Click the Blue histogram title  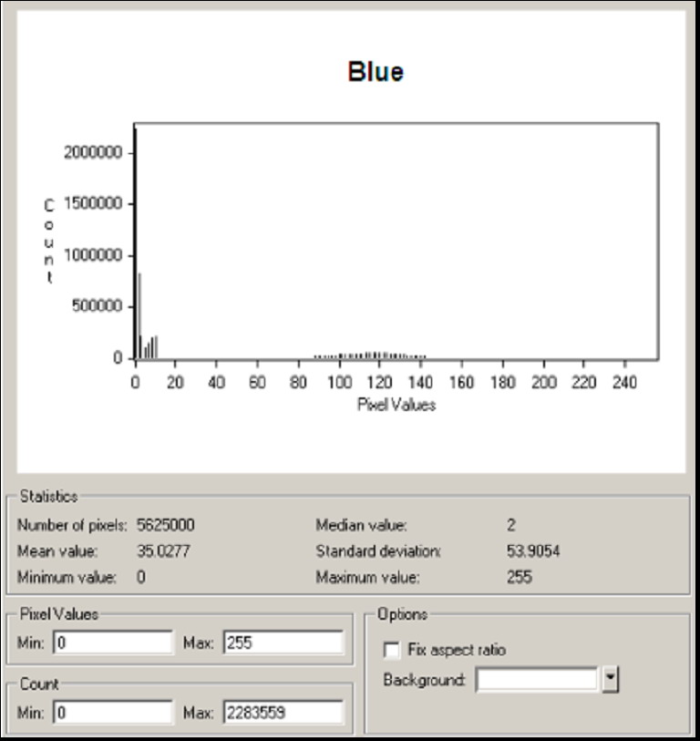[x=376, y=72]
